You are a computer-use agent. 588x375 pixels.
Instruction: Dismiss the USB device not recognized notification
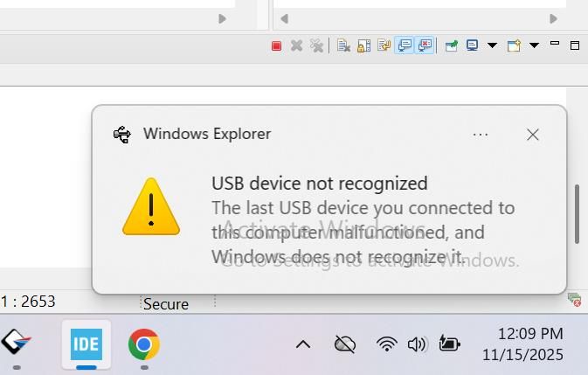click(532, 135)
